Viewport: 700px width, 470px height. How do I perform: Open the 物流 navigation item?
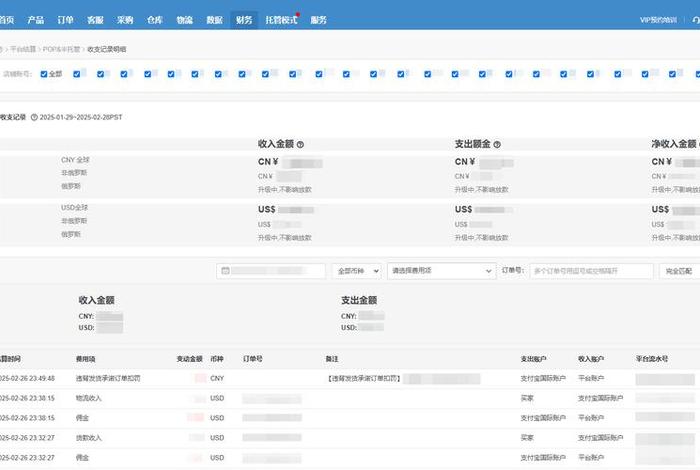coord(184,20)
